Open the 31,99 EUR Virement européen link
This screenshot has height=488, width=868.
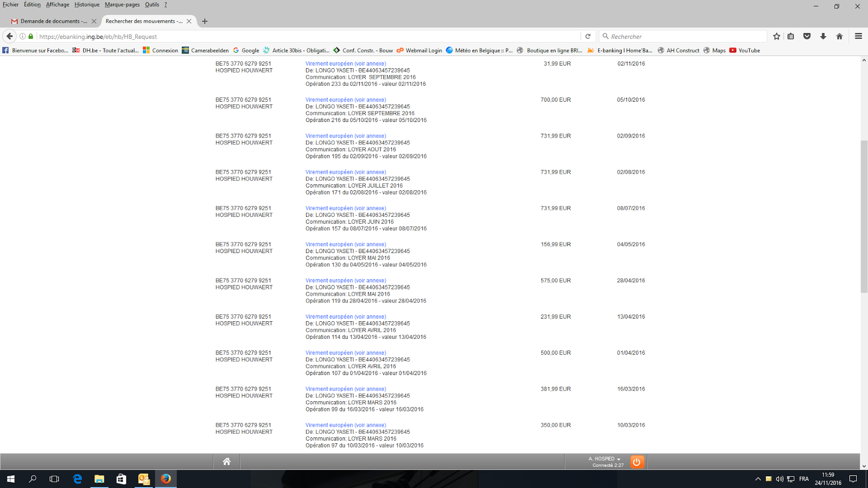[345, 63]
